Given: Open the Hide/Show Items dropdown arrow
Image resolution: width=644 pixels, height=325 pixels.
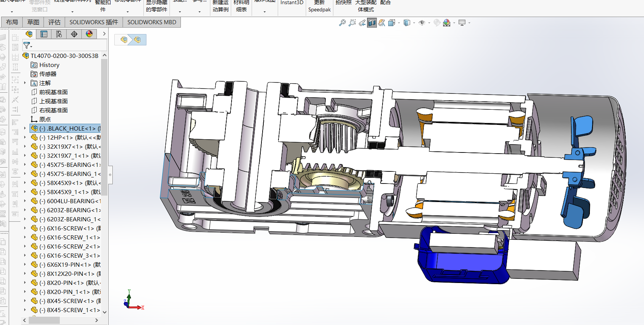Looking at the screenshot, I should point(429,23).
